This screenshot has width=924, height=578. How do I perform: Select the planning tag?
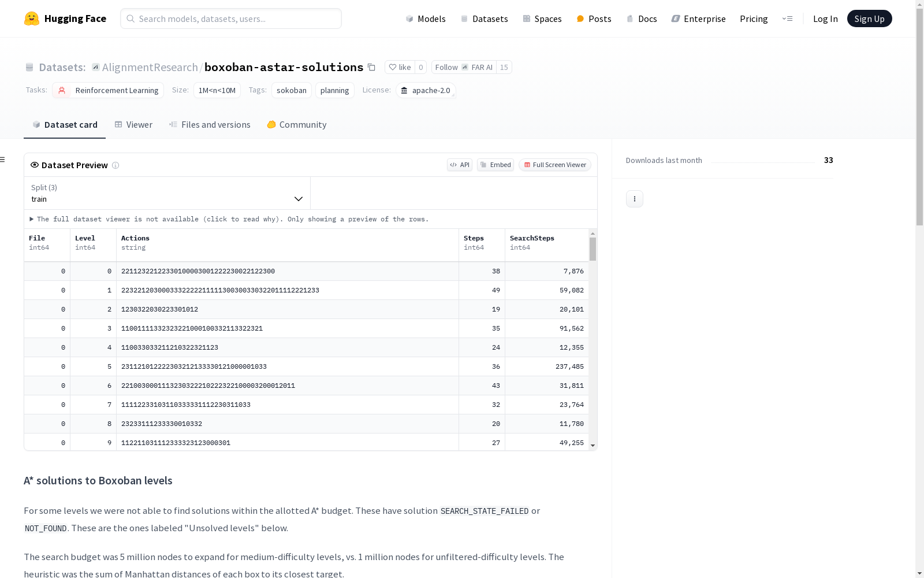(335, 90)
